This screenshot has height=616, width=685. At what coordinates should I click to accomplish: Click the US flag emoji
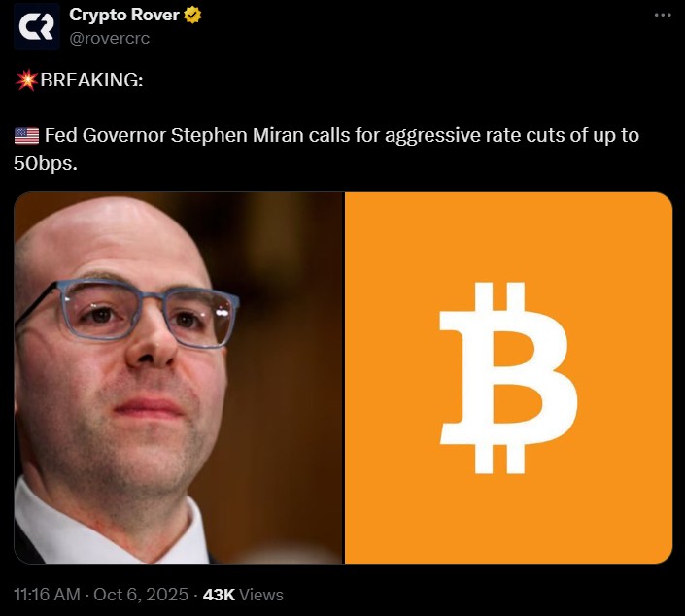26,135
